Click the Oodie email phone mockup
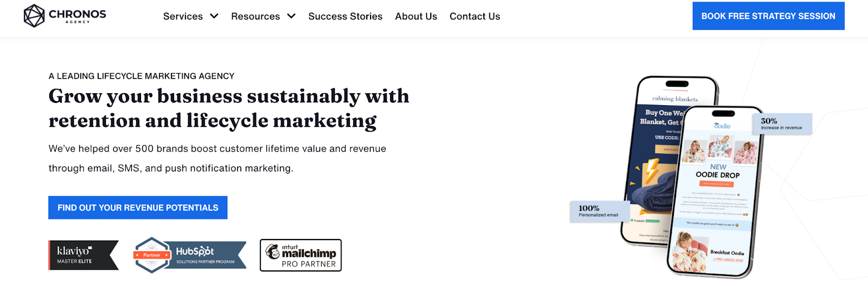 tap(715, 195)
